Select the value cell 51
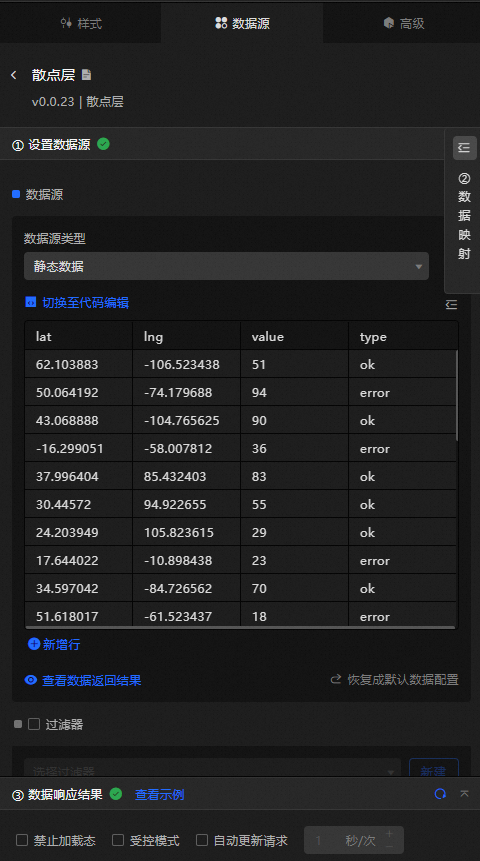The image size is (480, 861). (294, 364)
